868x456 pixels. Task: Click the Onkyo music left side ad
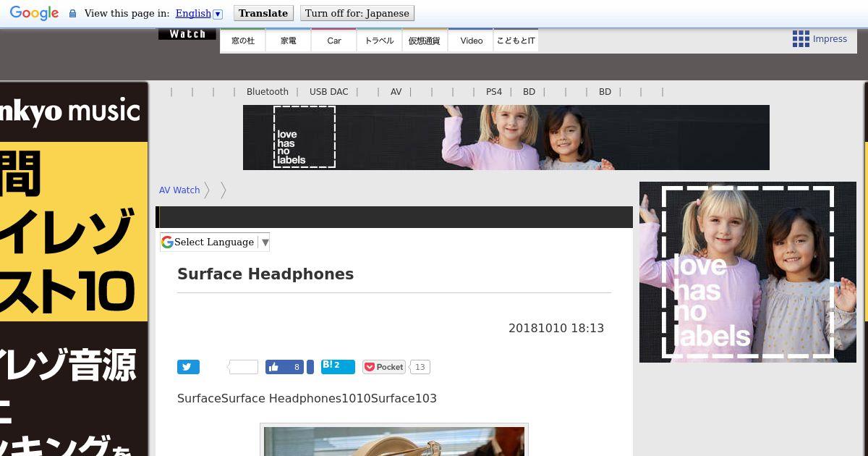point(74,269)
